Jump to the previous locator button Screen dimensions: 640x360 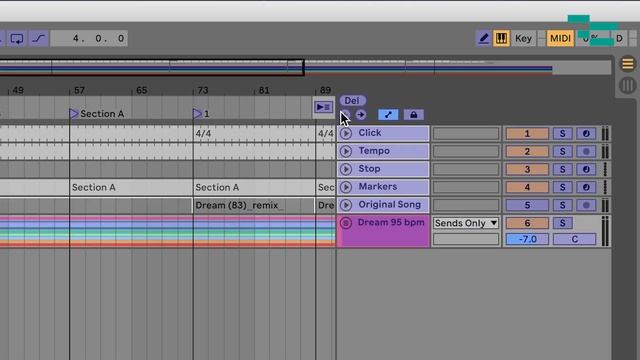tap(345, 115)
